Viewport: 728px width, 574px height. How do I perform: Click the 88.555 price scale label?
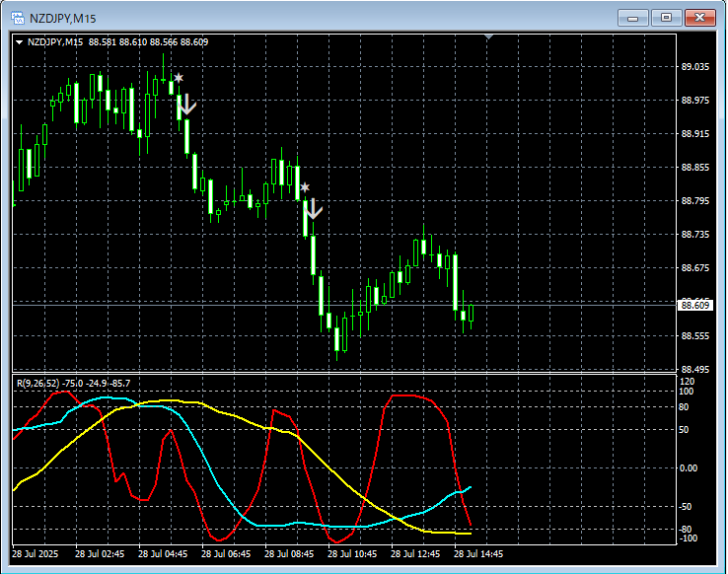pos(695,335)
